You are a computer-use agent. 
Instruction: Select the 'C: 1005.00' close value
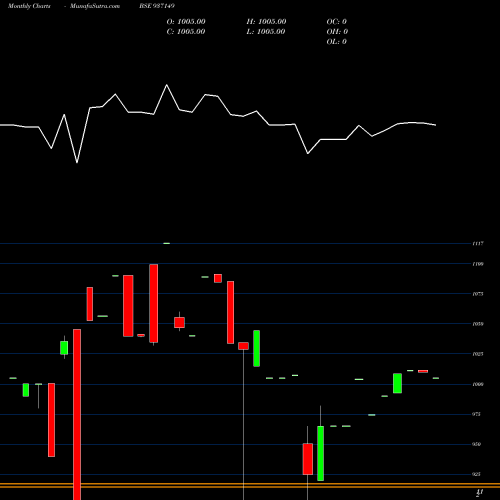(186, 32)
